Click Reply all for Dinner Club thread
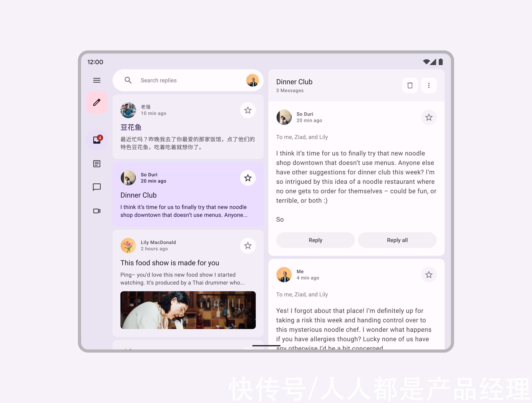This screenshot has width=532, height=403. (x=397, y=240)
